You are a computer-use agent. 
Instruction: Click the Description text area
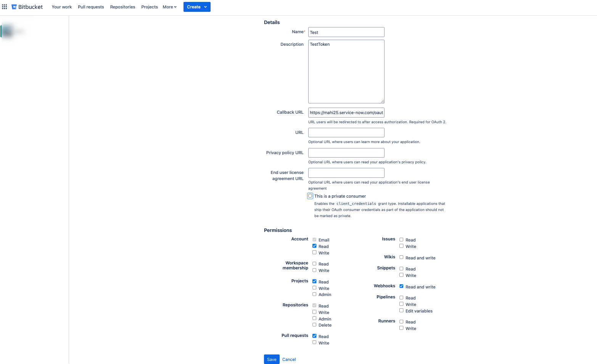pyautogui.click(x=346, y=71)
